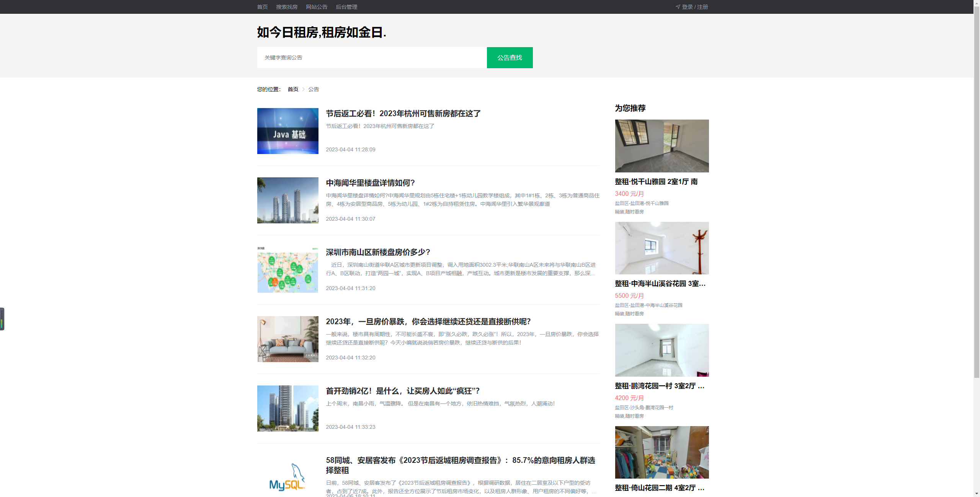980x497 pixels.
Task: Click the 中海半山溪谷花园 room photo
Action: 661,248
